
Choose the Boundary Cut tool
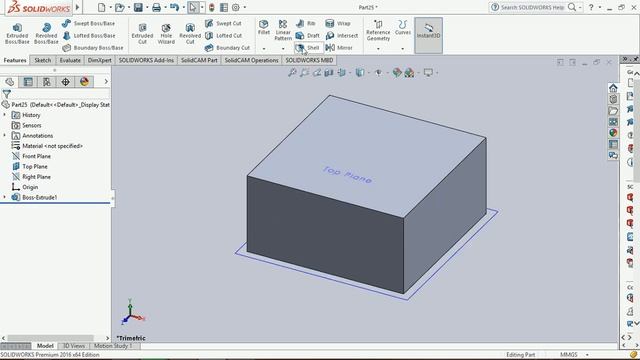(x=227, y=48)
